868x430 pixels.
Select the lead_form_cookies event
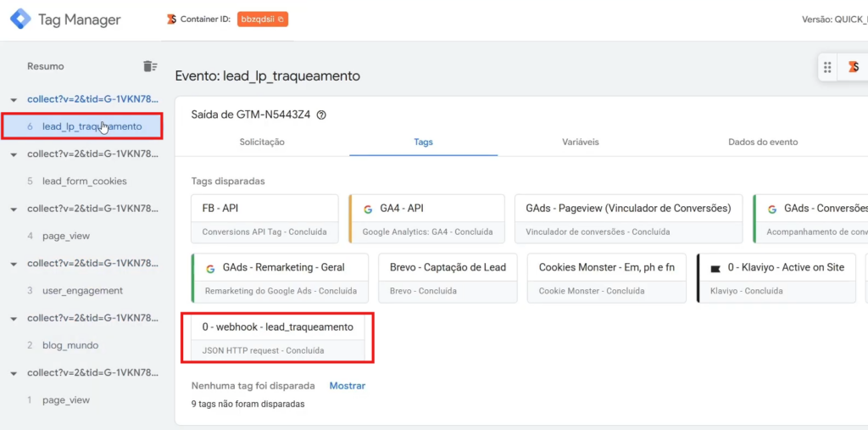pyautogui.click(x=84, y=181)
